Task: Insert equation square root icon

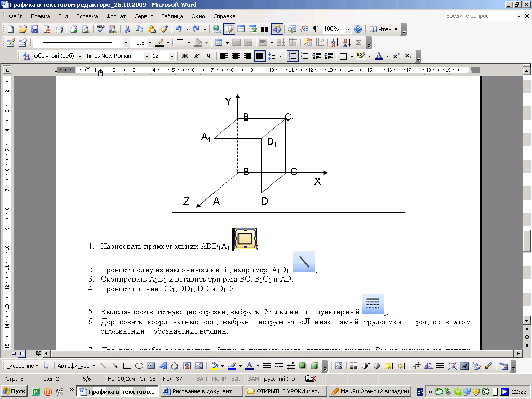Action: pos(304,29)
